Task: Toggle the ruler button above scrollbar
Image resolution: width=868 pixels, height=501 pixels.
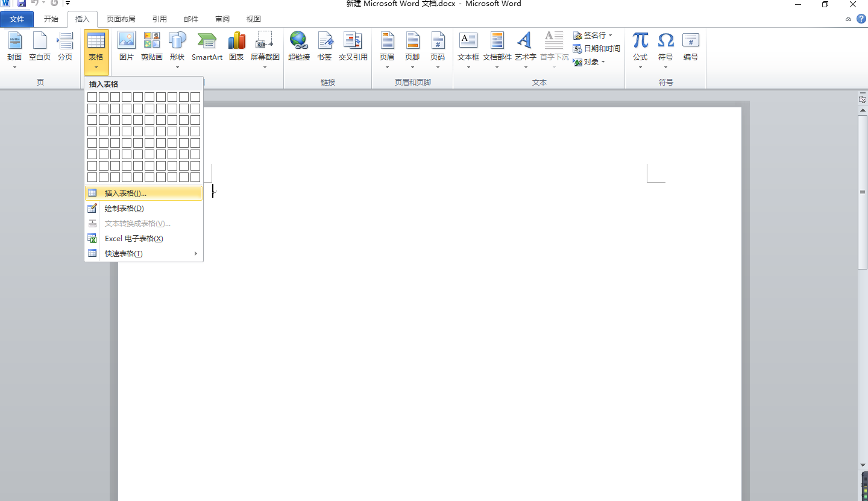Action: pos(863,99)
